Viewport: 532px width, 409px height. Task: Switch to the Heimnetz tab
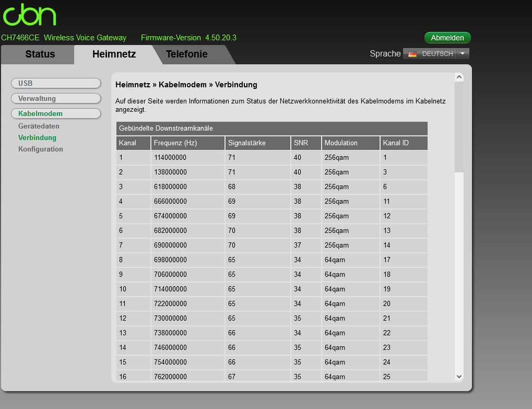pyautogui.click(x=114, y=54)
